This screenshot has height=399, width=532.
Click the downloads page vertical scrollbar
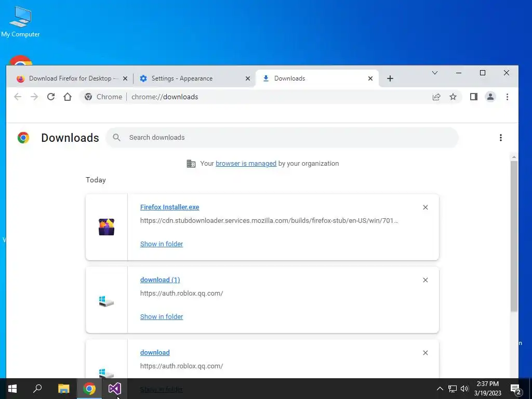(514, 236)
